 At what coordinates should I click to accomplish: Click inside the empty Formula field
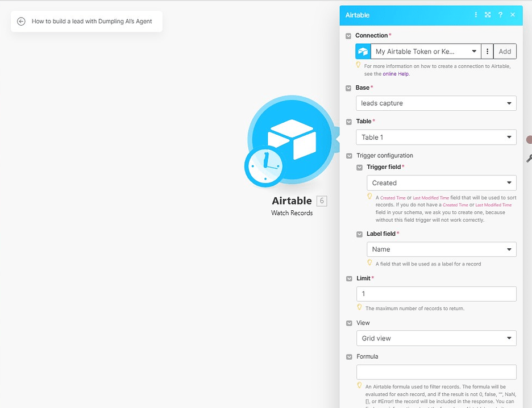point(436,372)
